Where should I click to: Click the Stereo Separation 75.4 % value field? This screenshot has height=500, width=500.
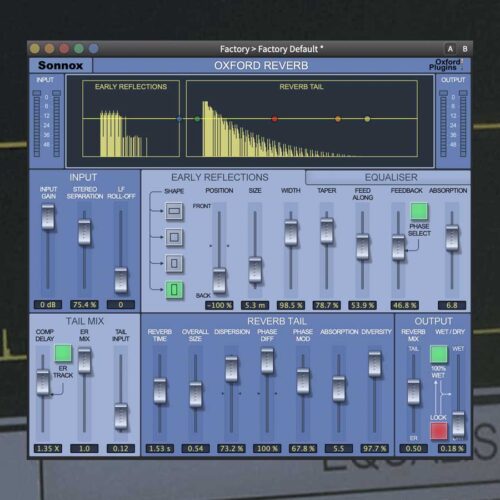point(84,305)
